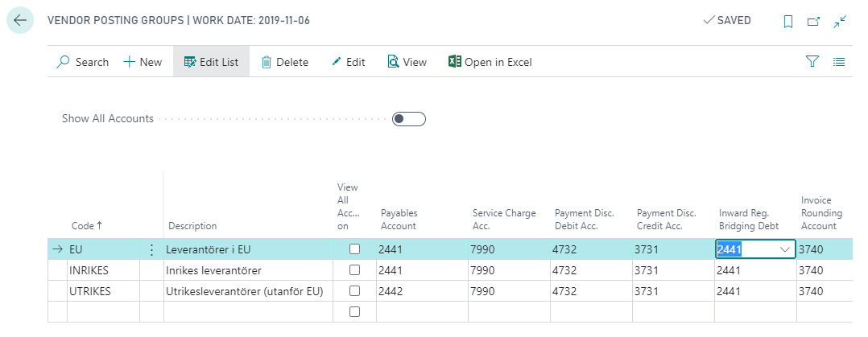Open the EU row's three-dot menu

coord(151,249)
